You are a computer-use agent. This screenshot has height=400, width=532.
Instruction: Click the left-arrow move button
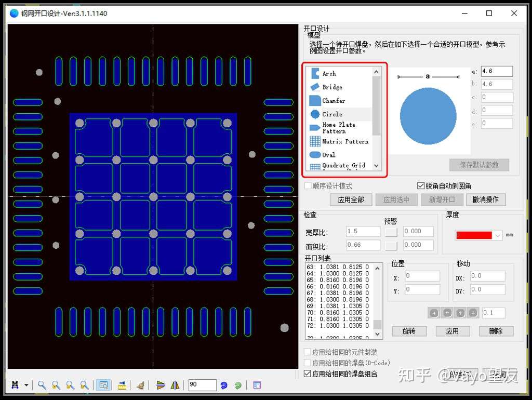pos(447,313)
